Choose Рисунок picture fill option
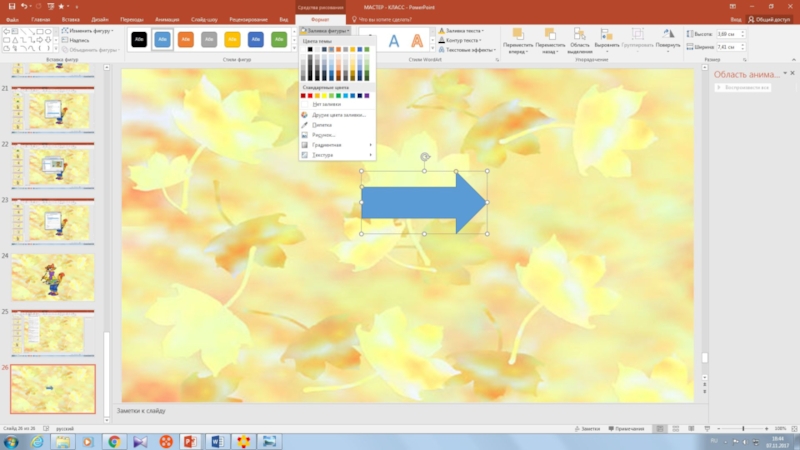This screenshot has height=450, width=800. pos(337,135)
